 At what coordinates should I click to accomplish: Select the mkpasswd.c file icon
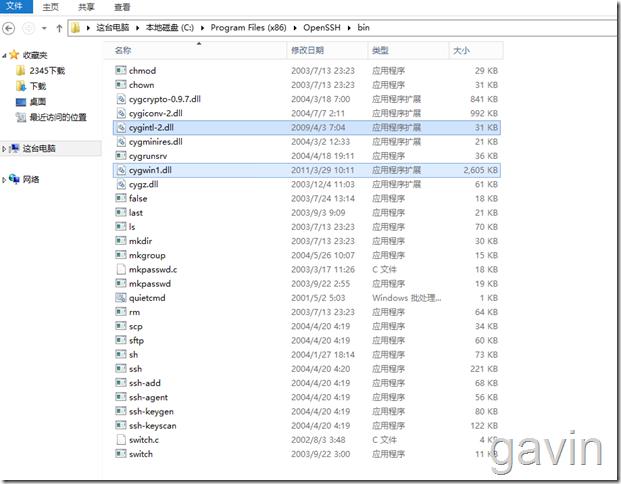pos(120,269)
